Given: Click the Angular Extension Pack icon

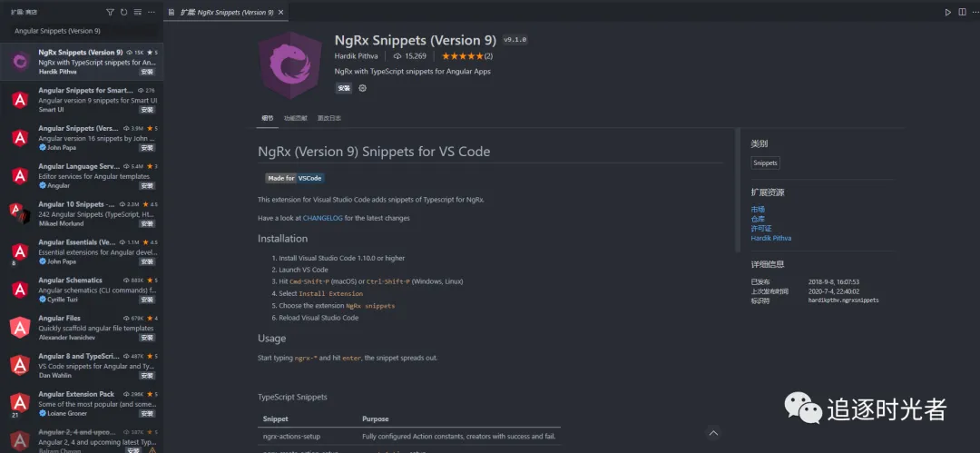Looking at the screenshot, I should (x=20, y=404).
